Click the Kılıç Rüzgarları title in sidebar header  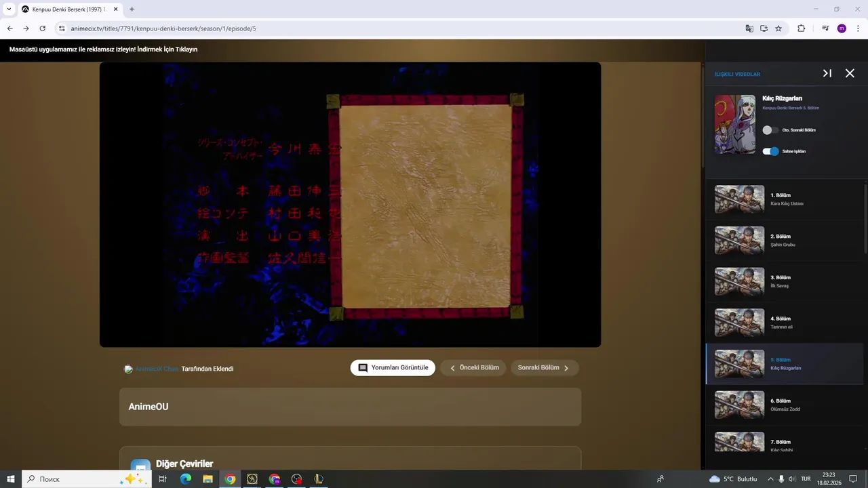click(x=783, y=98)
